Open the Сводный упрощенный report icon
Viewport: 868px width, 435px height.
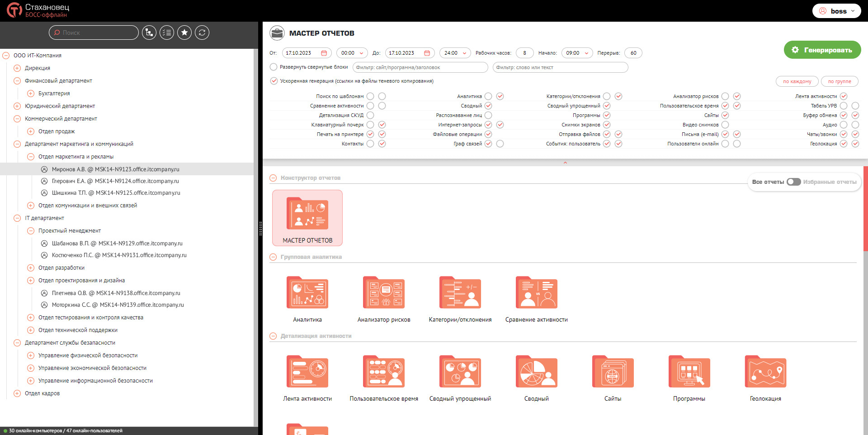point(460,372)
